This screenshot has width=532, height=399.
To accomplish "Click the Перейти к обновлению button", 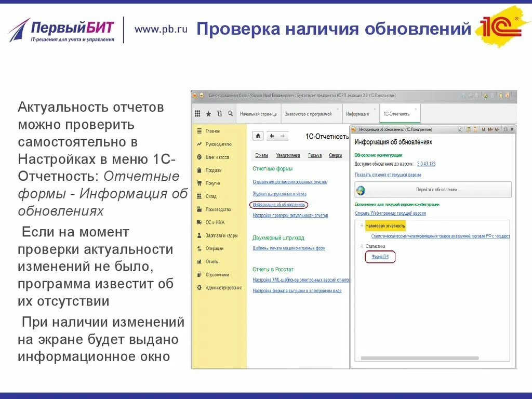I will 433,190.
